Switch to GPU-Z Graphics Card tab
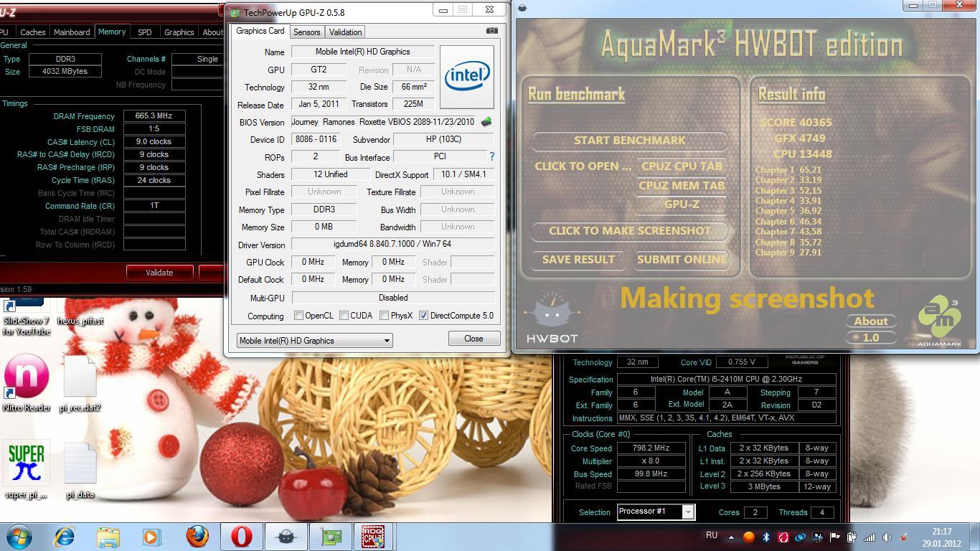Screen dimensions: 980x551 pos(260,31)
